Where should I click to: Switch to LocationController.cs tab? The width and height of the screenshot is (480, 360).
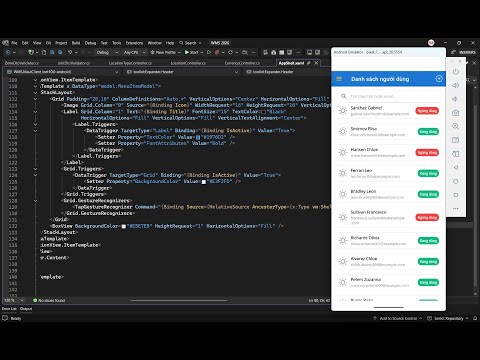[x=188, y=63]
